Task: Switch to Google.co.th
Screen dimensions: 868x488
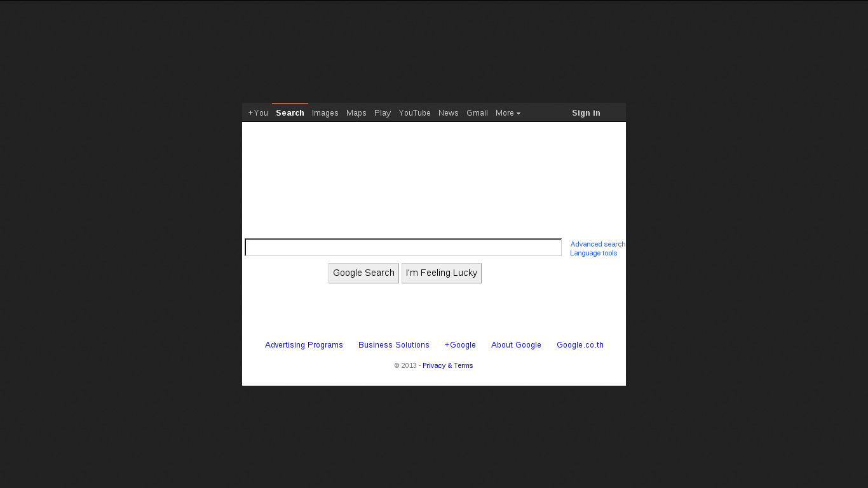Action: [x=580, y=345]
